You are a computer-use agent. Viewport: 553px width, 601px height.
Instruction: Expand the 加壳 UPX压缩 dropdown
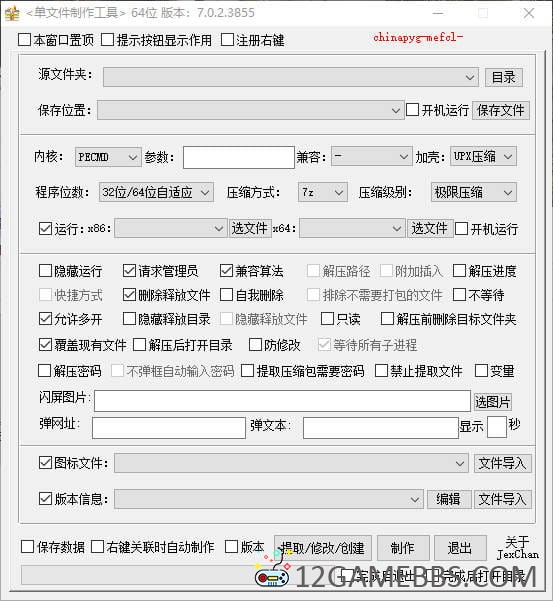(x=483, y=156)
